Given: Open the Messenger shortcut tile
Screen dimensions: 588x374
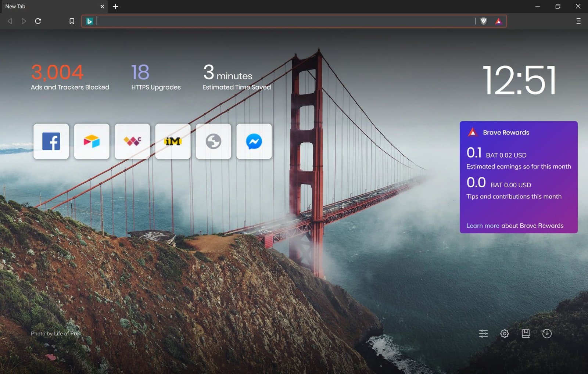Looking at the screenshot, I should (254, 141).
